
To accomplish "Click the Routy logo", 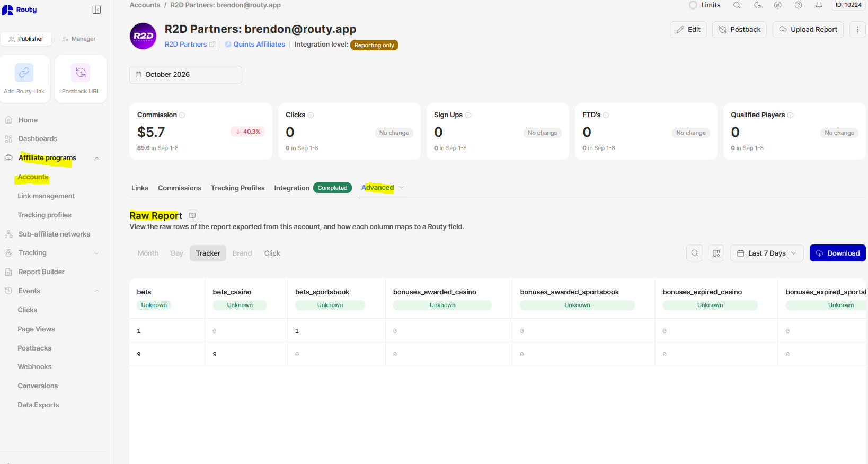I will tap(20, 10).
